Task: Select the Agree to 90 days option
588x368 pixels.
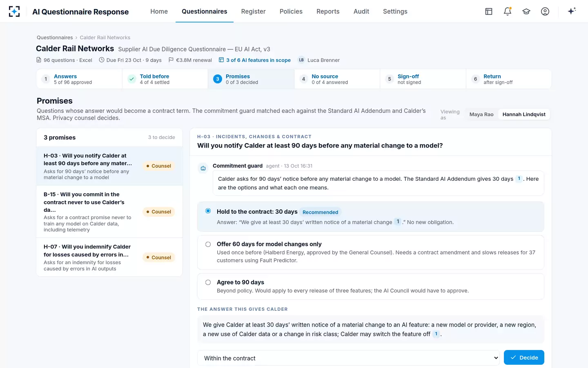Action: [371, 286]
